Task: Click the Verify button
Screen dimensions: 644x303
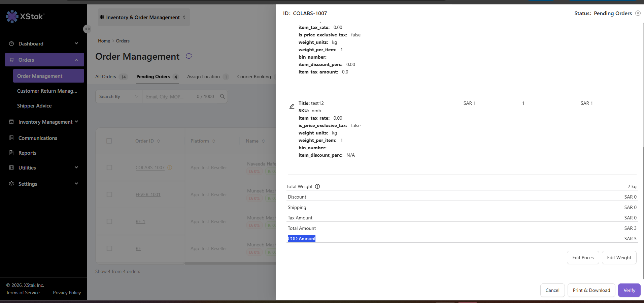Action: 629,290
